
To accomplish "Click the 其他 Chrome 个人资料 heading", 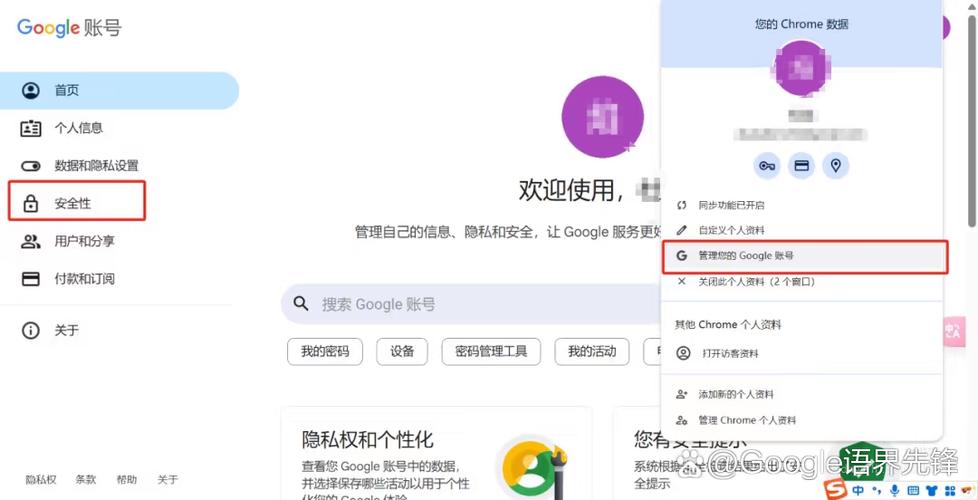I will coord(728,325).
